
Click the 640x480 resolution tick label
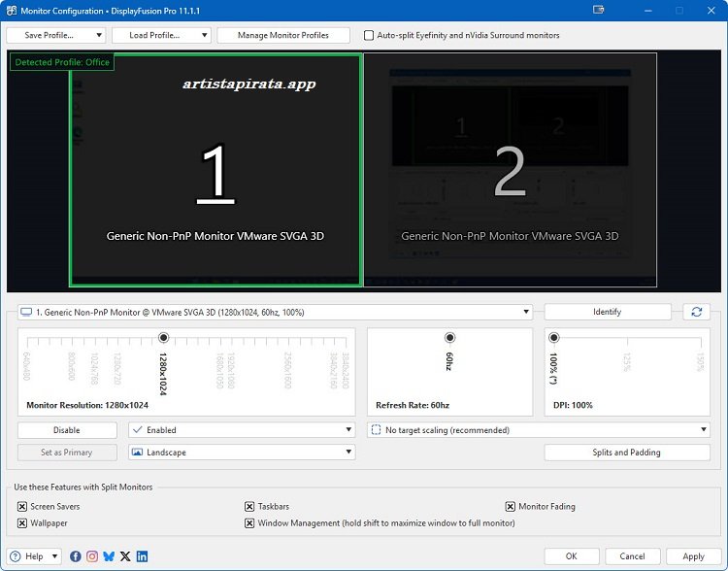[x=26, y=366]
